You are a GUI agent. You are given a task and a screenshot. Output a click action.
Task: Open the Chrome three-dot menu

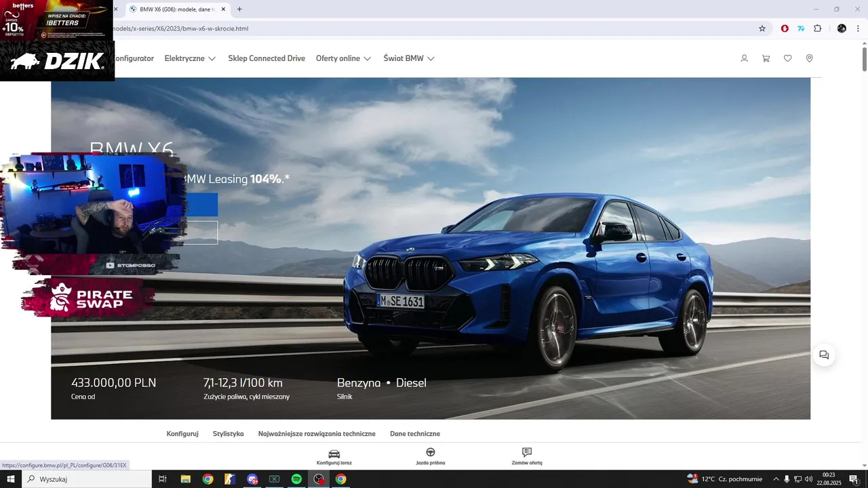point(859,28)
